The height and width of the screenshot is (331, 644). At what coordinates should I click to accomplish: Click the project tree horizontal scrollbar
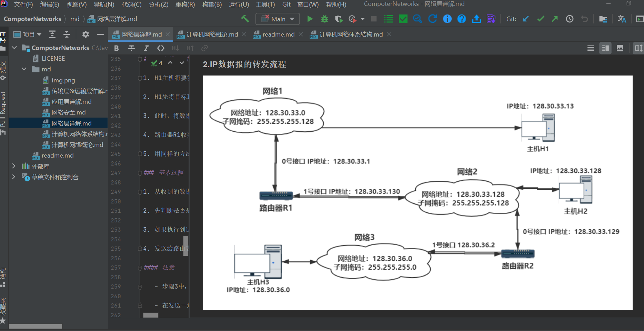coord(35,326)
